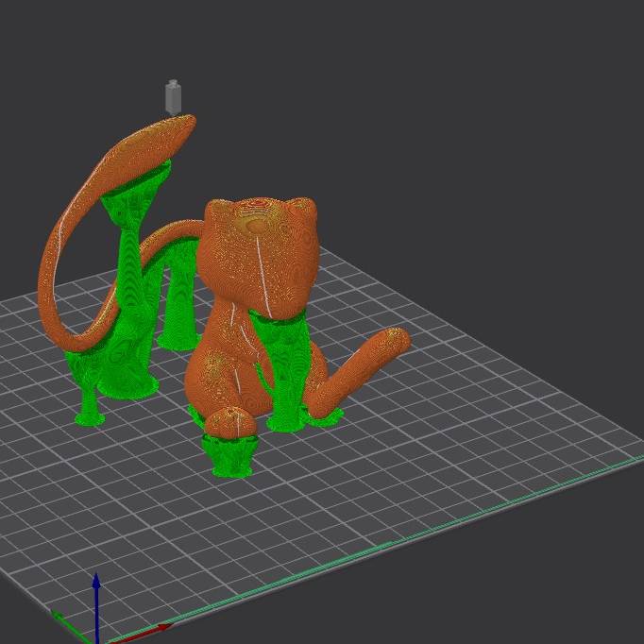The height and width of the screenshot is (644, 644).
Task: Click the red X axis arrow
Action: pos(140,634)
